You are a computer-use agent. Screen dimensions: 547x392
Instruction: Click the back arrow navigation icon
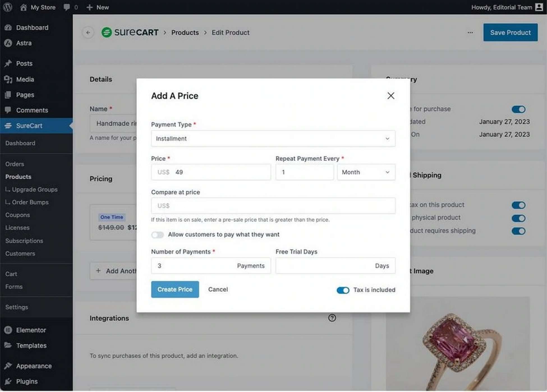(88, 32)
